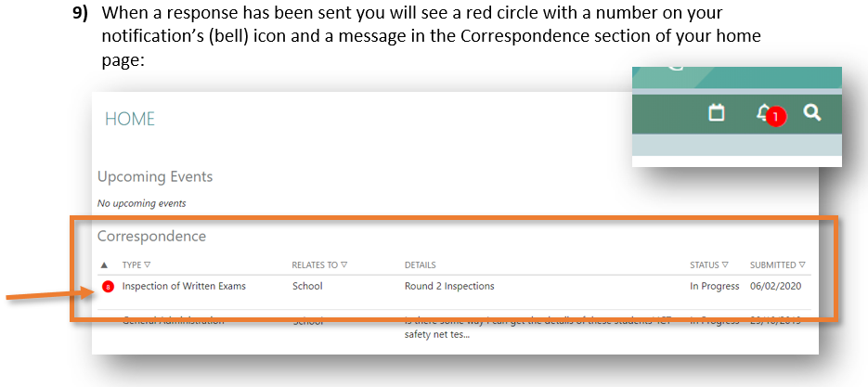This screenshot has height=387, width=868.
Task: Click the Upcoming Events section heading
Action: [x=155, y=176]
